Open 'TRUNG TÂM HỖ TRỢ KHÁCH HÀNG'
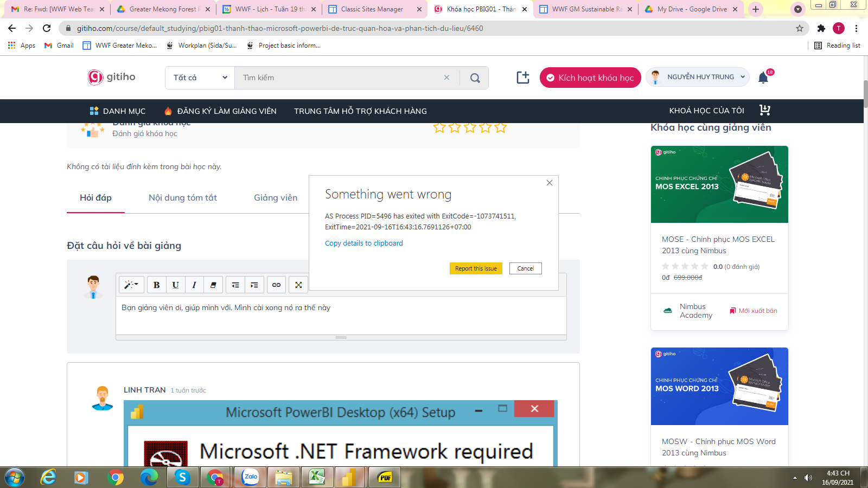The width and height of the screenshot is (868, 488). pos(360,111)
